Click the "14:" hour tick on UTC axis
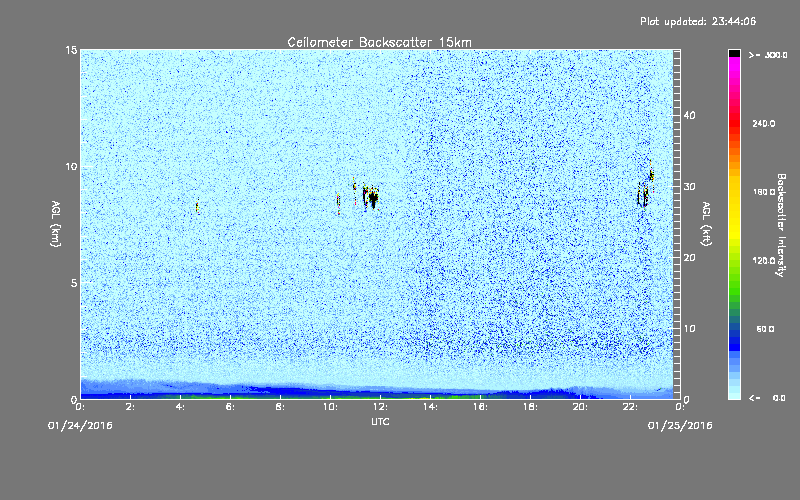This screenshot has height=500, width=800. point(430,407)
